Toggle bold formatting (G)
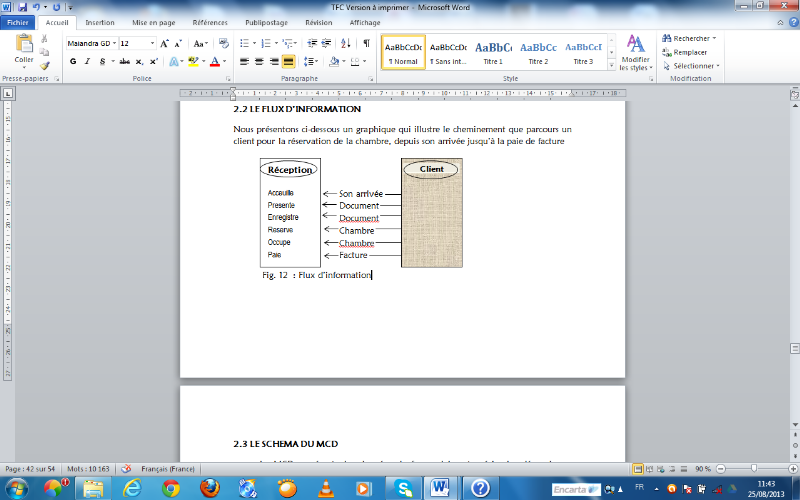Image resolution: width=800 pixels, height=500 pixels. (x=73, y=61)
